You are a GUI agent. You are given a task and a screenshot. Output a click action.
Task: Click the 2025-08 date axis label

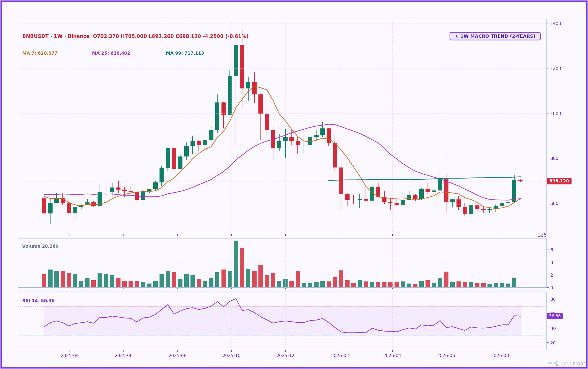pyautogui.click(x=177, y=356)
